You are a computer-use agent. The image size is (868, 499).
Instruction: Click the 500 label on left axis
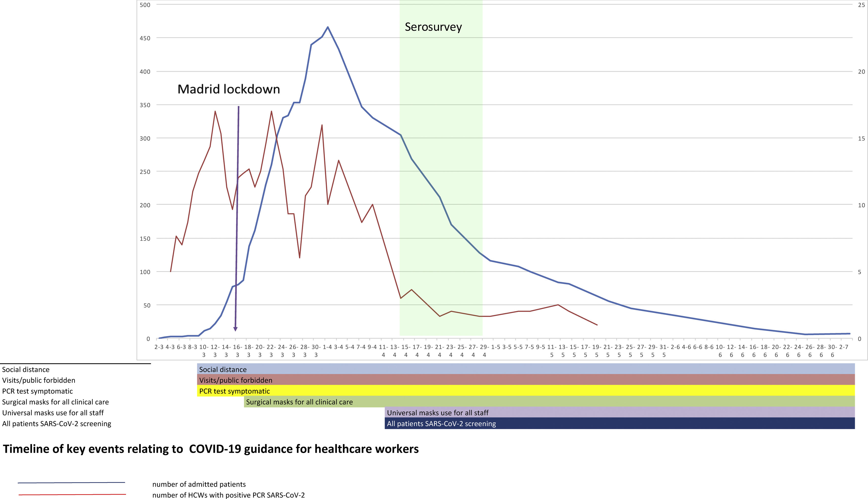[145, 5]
